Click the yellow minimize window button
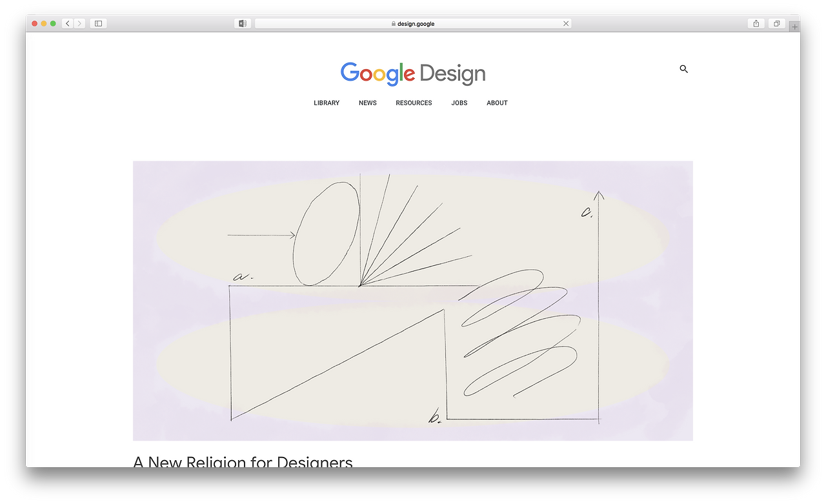Screen dimensions: 826x504 click(44, 23)
